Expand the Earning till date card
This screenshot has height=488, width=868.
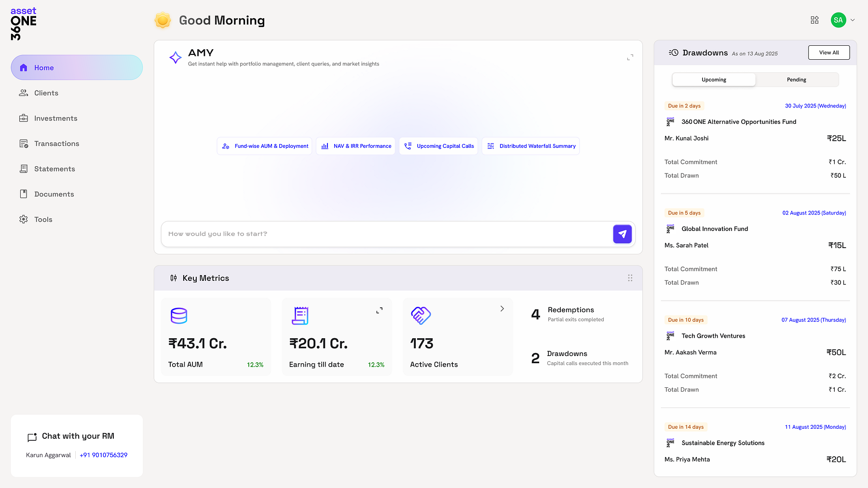(x=380, y=310)
